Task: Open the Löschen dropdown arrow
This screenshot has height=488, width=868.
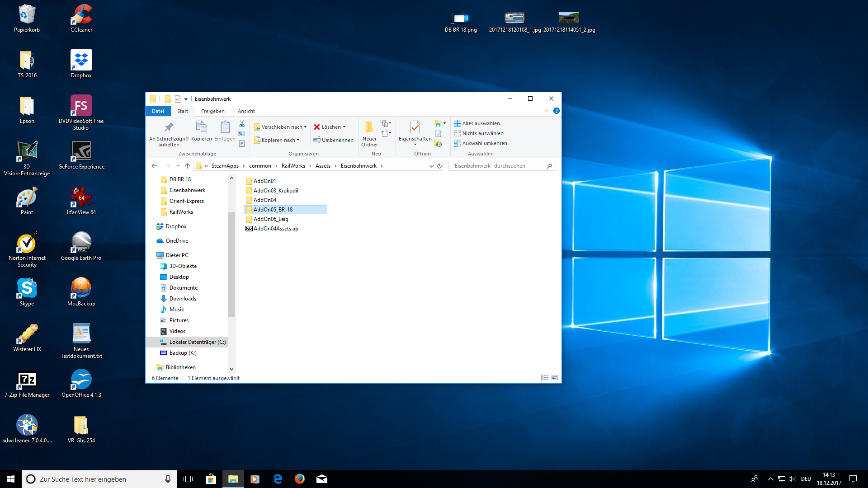Action: 344,127
